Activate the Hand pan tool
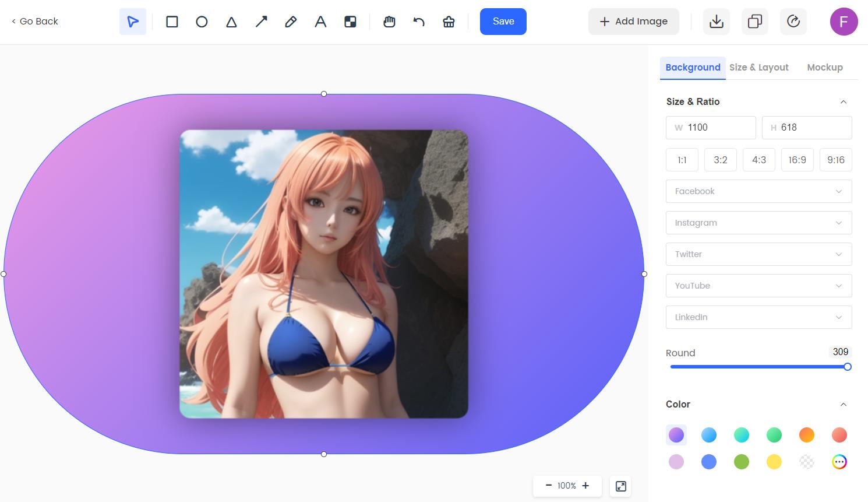 [x=389, y=22]
